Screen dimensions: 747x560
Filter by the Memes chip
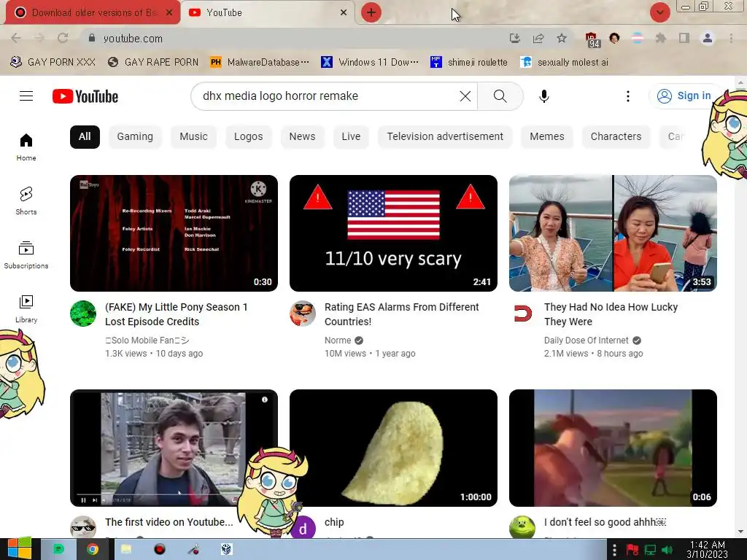click(547, 136)
